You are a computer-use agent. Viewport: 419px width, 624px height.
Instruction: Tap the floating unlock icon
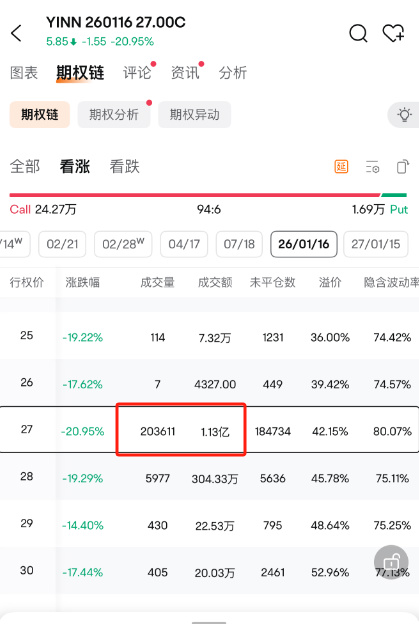(x=391, y=562)
